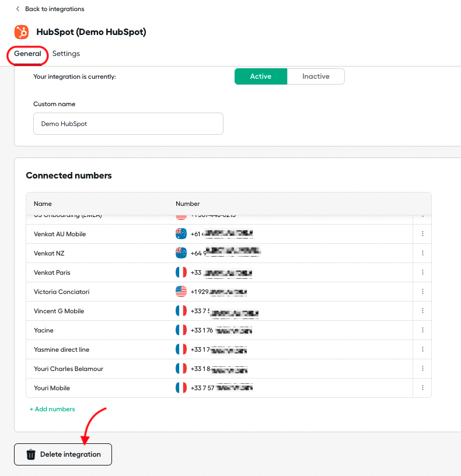Click the French flag on Youri Mobile
Screen dimensions: 461x476
click(181, 388)
